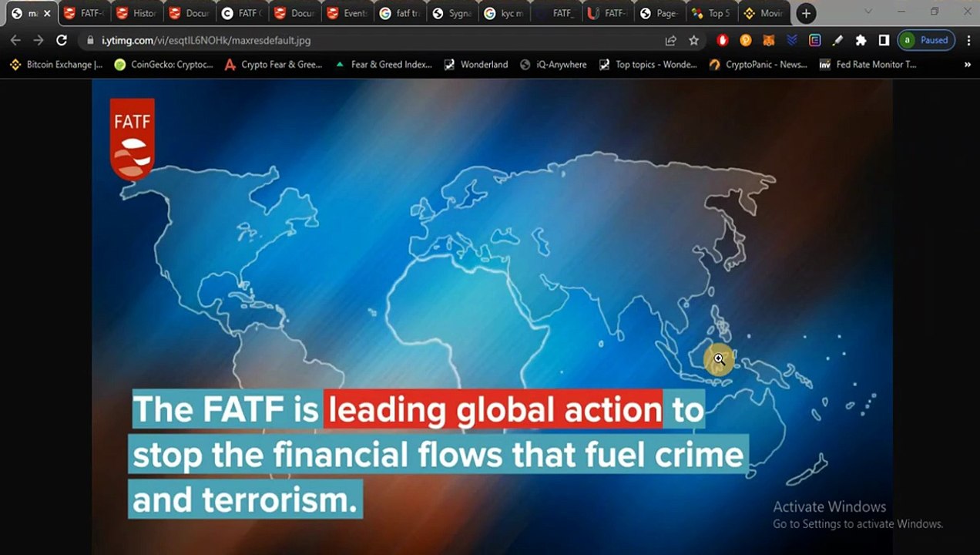
Task: Open Crypto Fear & Gree... bookmark
Action: [274, 65]
